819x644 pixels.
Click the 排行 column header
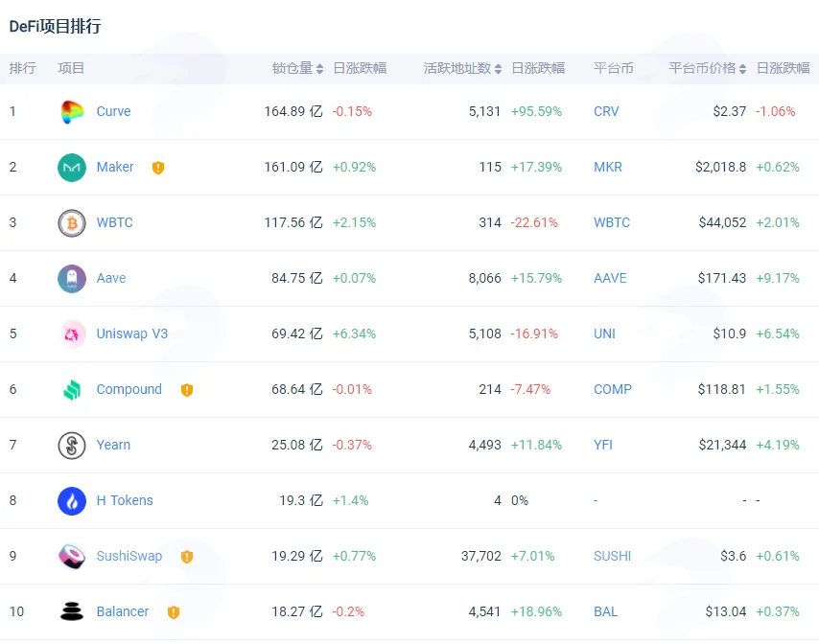pos(22,68)
